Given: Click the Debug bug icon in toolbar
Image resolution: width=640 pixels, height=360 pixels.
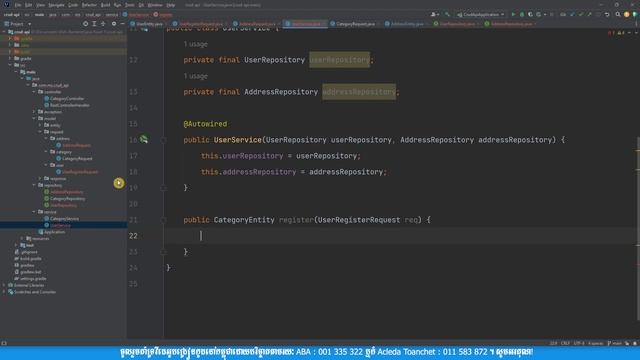Looking at the screenshot, I should tap(522, 14).
